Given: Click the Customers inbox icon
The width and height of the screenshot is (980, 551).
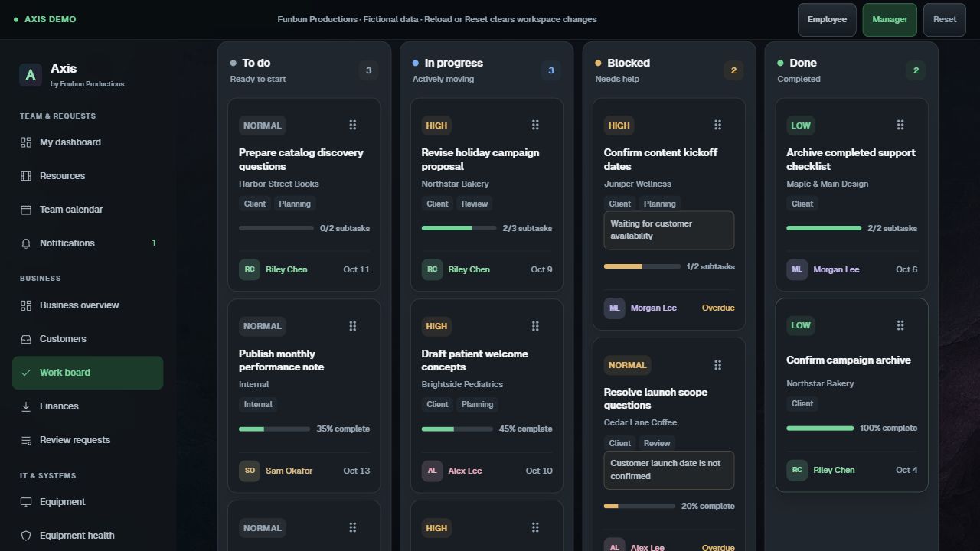Looking at the screenshot, I should coord(26,339).
